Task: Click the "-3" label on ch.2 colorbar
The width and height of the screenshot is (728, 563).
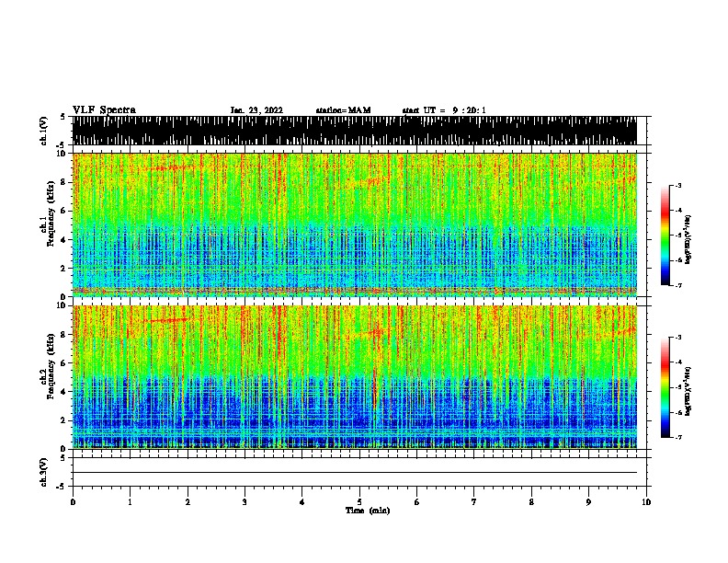Action: (677, 338)
